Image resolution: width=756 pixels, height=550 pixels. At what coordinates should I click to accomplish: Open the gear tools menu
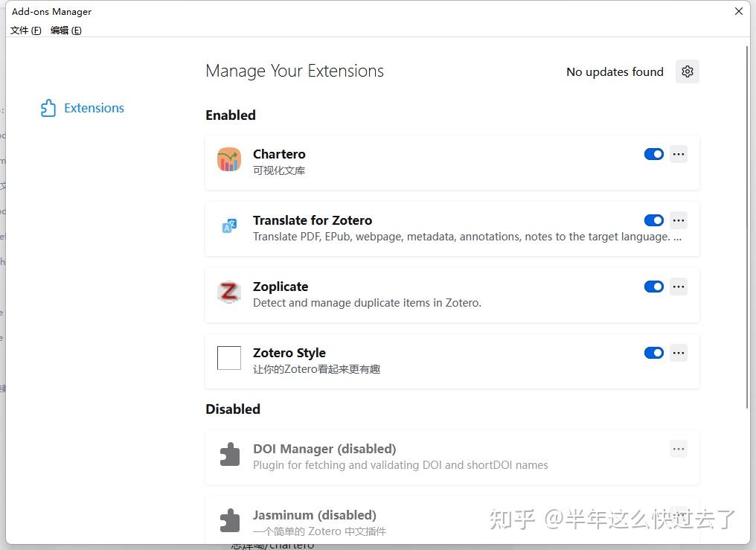[687, 71]
